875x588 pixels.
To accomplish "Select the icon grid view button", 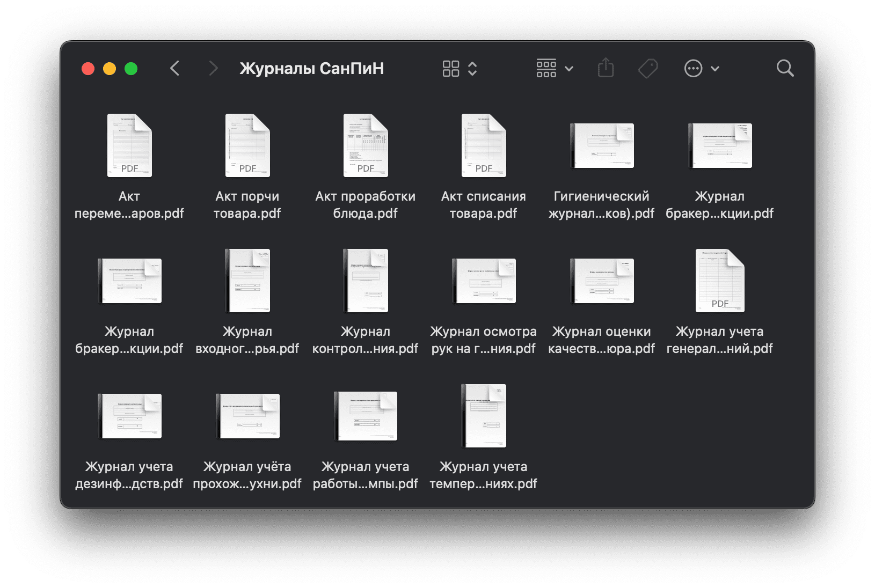I will [451, 69].
